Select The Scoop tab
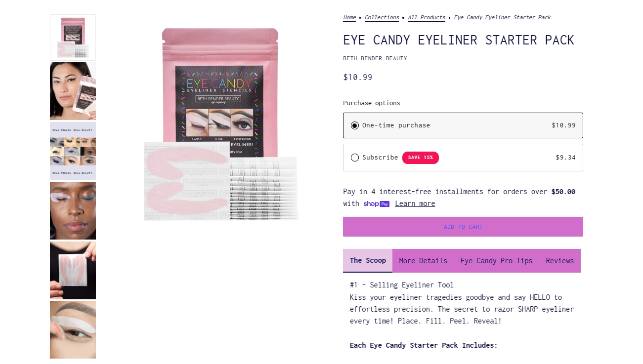The image size is (643, 364). click(368, 260)
